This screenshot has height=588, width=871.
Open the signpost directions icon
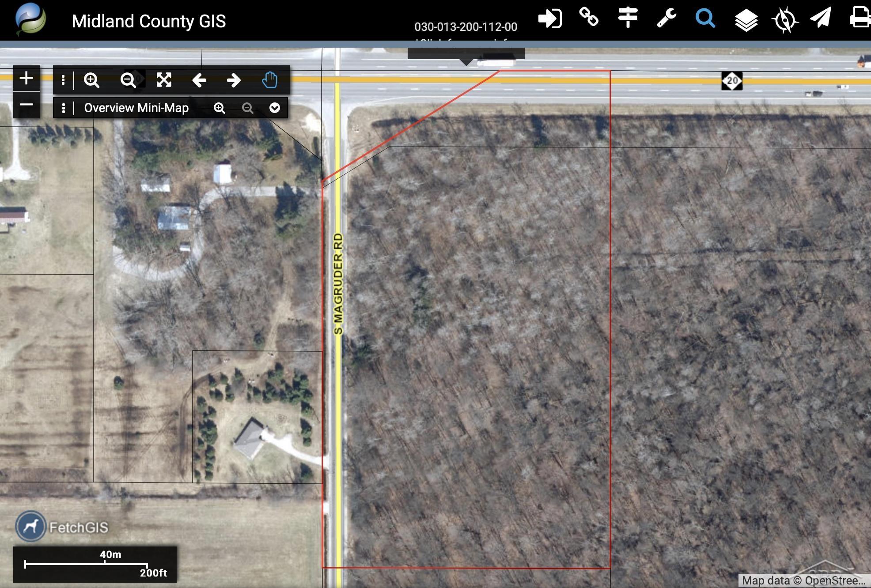(x=628, y=18)
